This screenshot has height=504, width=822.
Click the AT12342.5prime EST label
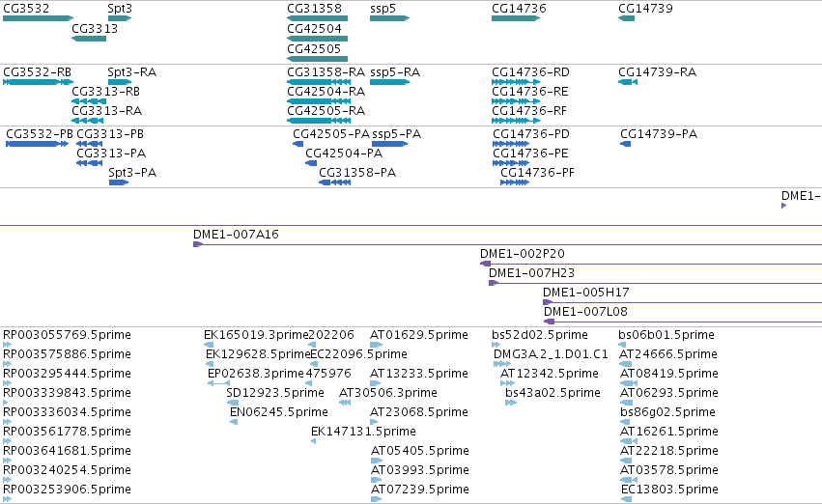550,374
